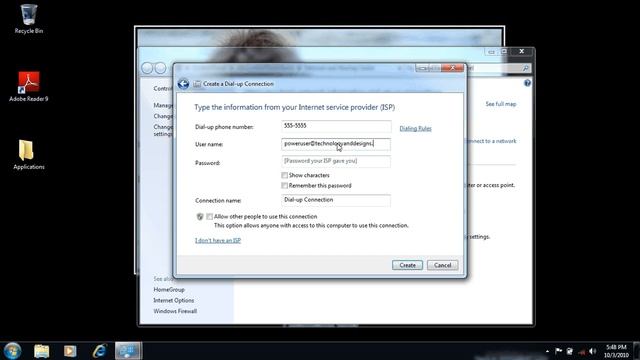This screenshot has height=360, width=640.
Task: Open the clock showing 5:48 PM
Action: point(616,351)
